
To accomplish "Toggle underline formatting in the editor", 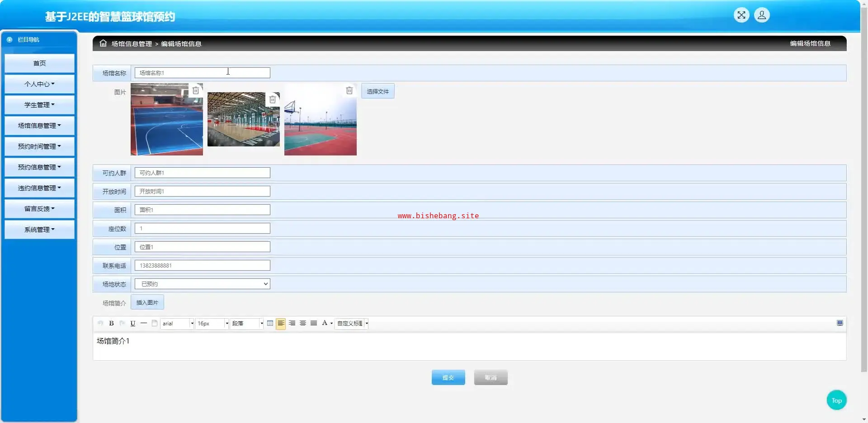I will 133,323.
